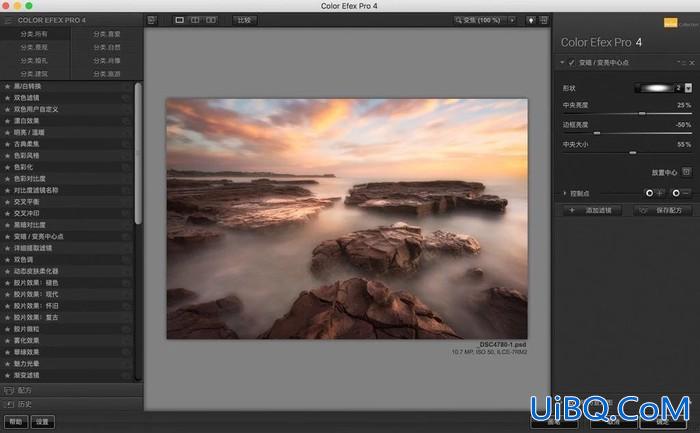Click the 中央大小 slider handle

[x=633, y=153]
